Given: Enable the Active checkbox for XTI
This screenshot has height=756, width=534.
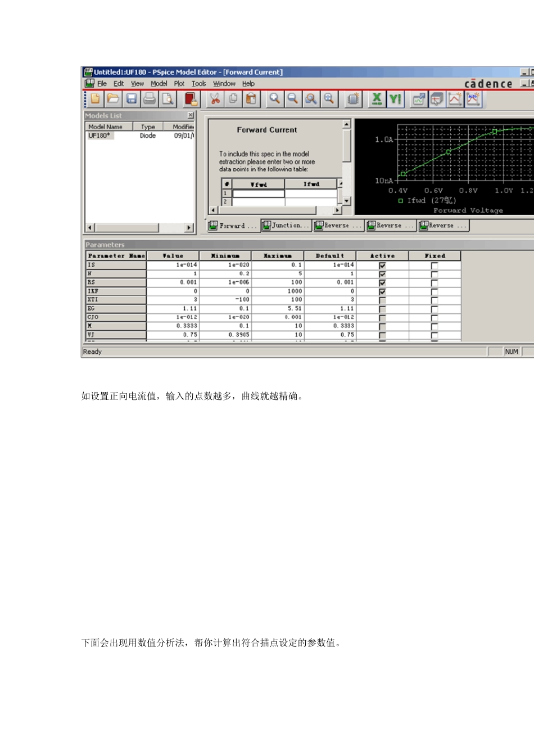Looking at the screenshot, I should [x=382, y=300].
